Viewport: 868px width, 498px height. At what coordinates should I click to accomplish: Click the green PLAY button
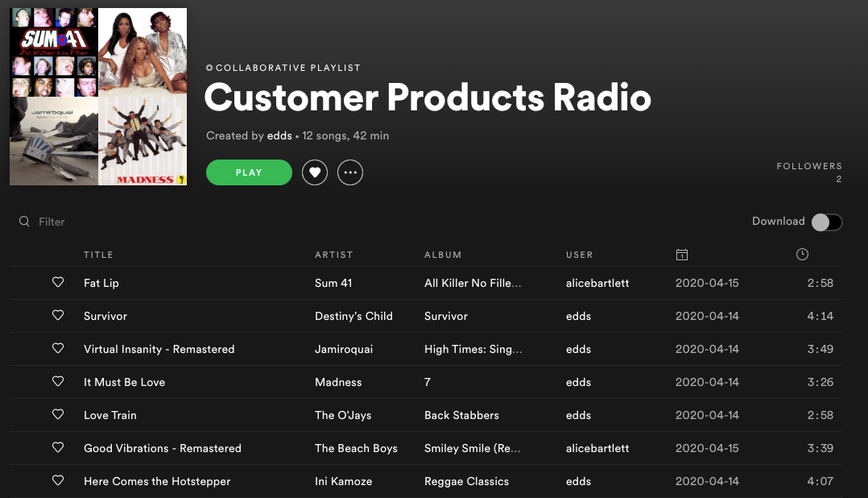(249, 172)
